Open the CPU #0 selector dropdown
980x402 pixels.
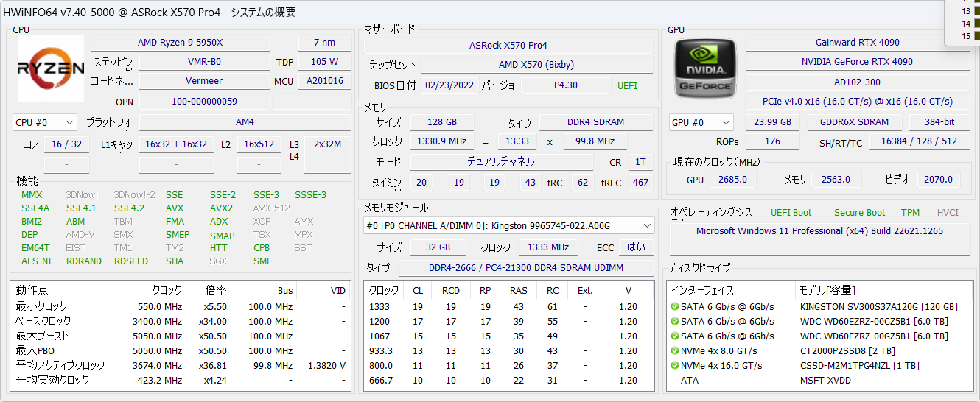(x=45, y=122)
